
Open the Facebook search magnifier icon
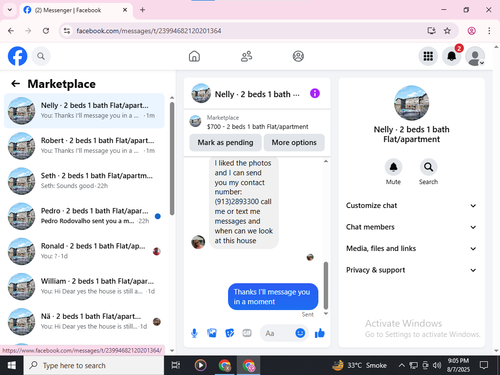coord(41,56)
